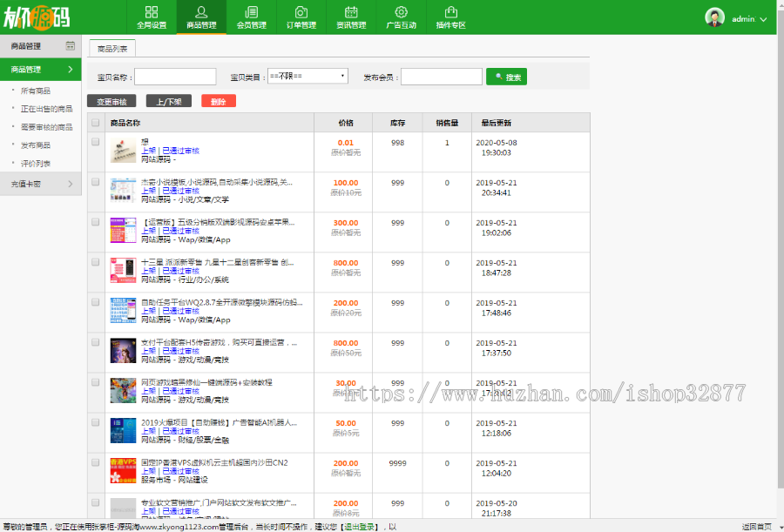Collapse 商品管理 green sidebar section
Viewport: 784px width, 532px height.
40,70
